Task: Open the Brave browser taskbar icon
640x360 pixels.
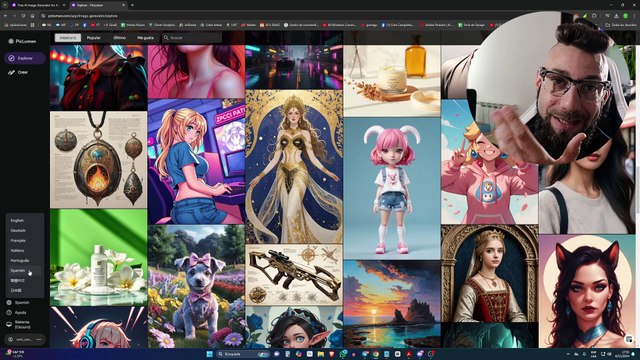Action: tap(331, 354)
